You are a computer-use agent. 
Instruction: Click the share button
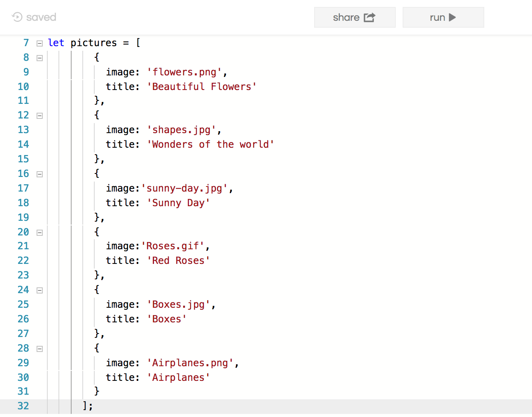coord(355,17)
